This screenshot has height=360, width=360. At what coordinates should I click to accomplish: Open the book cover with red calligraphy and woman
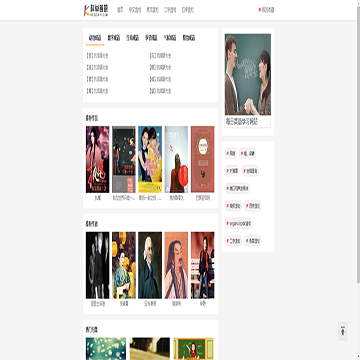click(x=97, y=159)
